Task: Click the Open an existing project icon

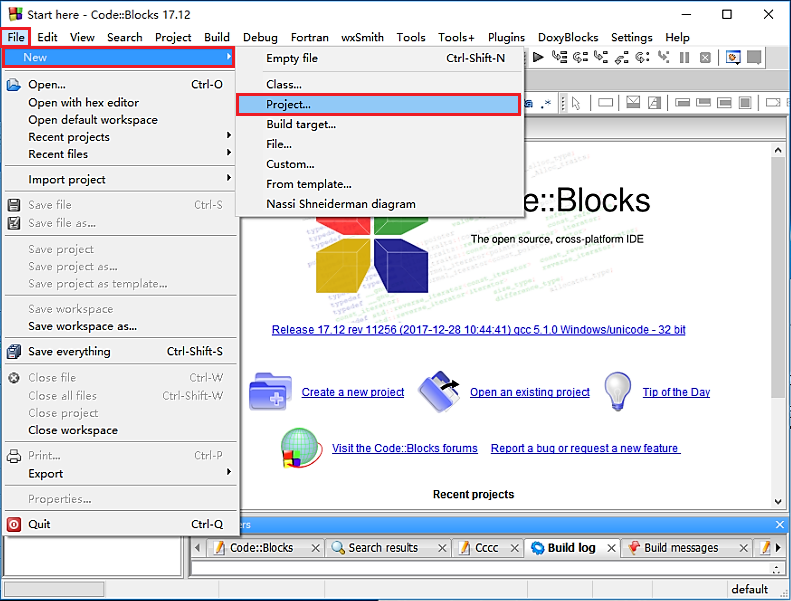Action: click(x=438, y=392)
